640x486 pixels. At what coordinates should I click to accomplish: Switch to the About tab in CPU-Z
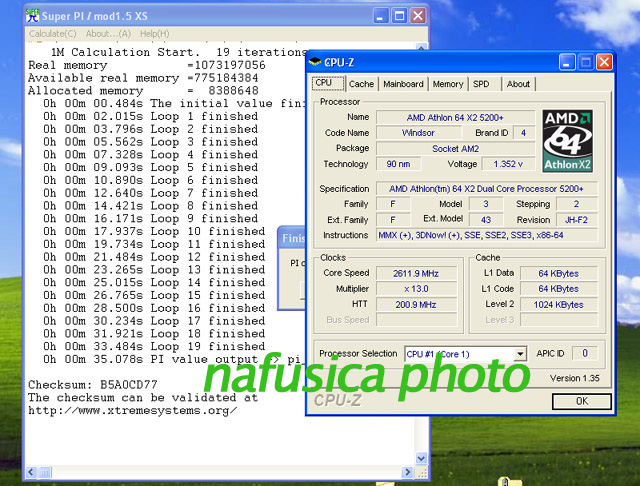(518, 84)
